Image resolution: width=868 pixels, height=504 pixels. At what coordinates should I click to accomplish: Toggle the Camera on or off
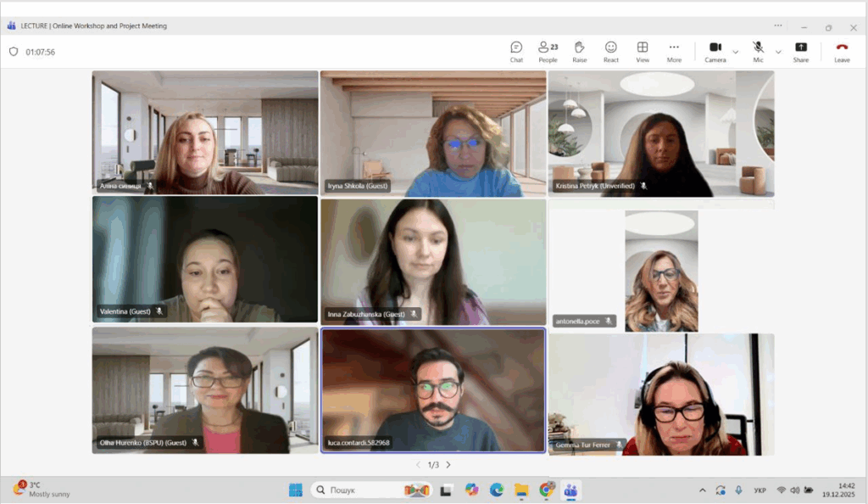(x=715, y=51)
